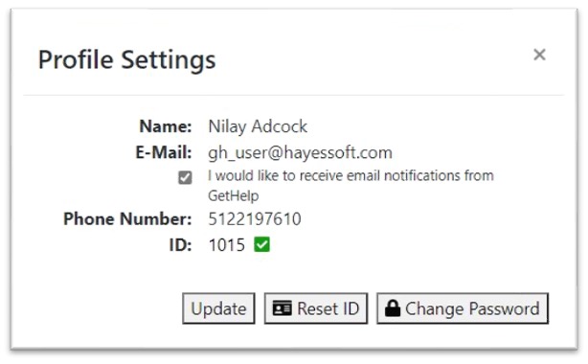Click the E-Mail label
Image resolution: width=588 pixels, height=364 pixels.
(164, 152)
